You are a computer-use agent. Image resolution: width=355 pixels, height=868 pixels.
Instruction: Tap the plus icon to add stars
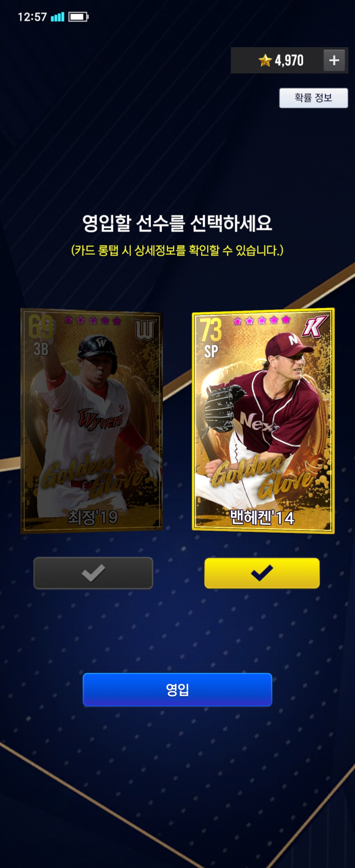click(334, 60)
